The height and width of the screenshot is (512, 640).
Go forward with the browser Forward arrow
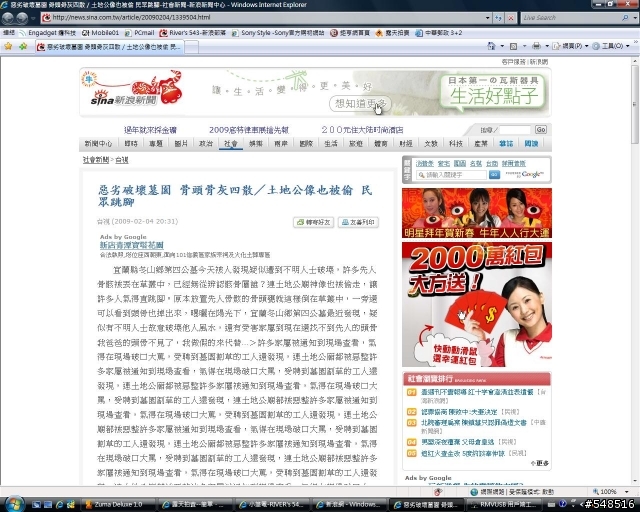(x=22, y=18)
